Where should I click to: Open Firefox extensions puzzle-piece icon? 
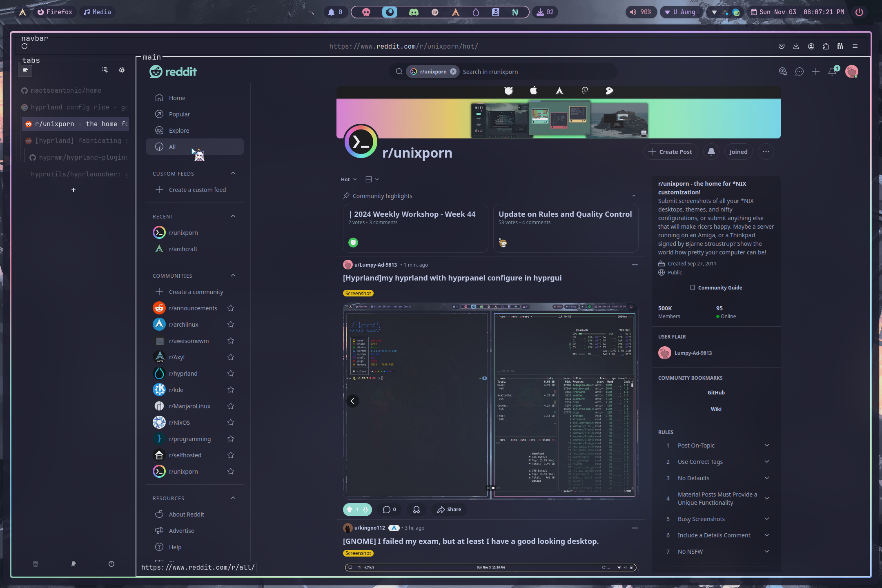click(826, 46)
